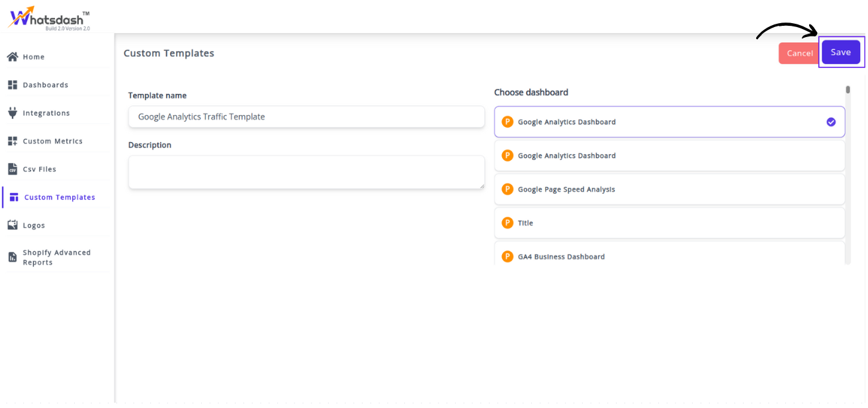The width and height of the screenshot is (868, 408).
Task: Uncheck the selected Google Analytics Dashboard checkmark
Action: tap(831, 122)
